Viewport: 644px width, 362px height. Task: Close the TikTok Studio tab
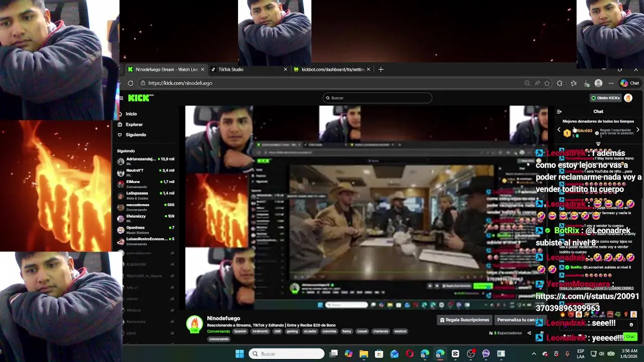coord(285,69)
